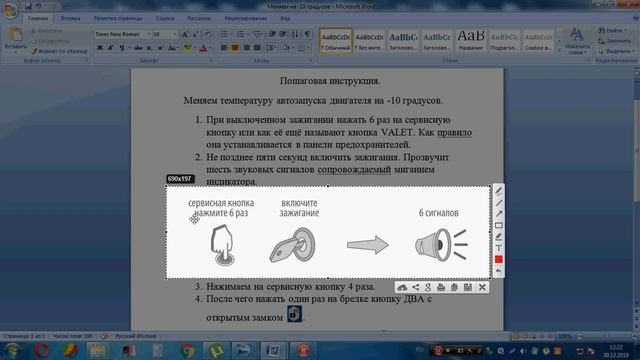This screenshot has width=640, height=360.
Task: Toggle strikethrough formatting
Action: click(138, 48)
